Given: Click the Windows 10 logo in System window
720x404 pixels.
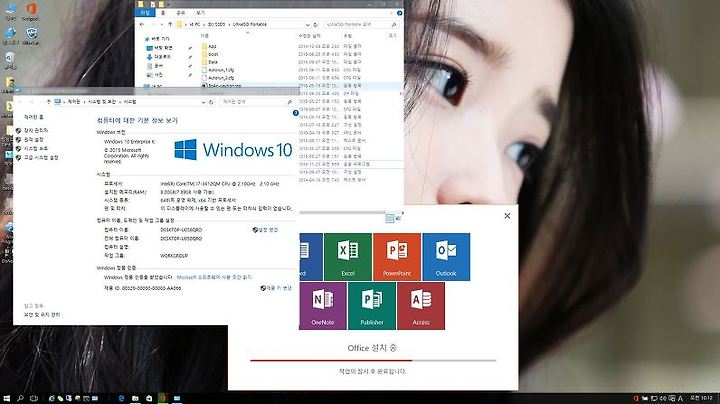Looking at the screenshot, I should click(x=233, y=150).
